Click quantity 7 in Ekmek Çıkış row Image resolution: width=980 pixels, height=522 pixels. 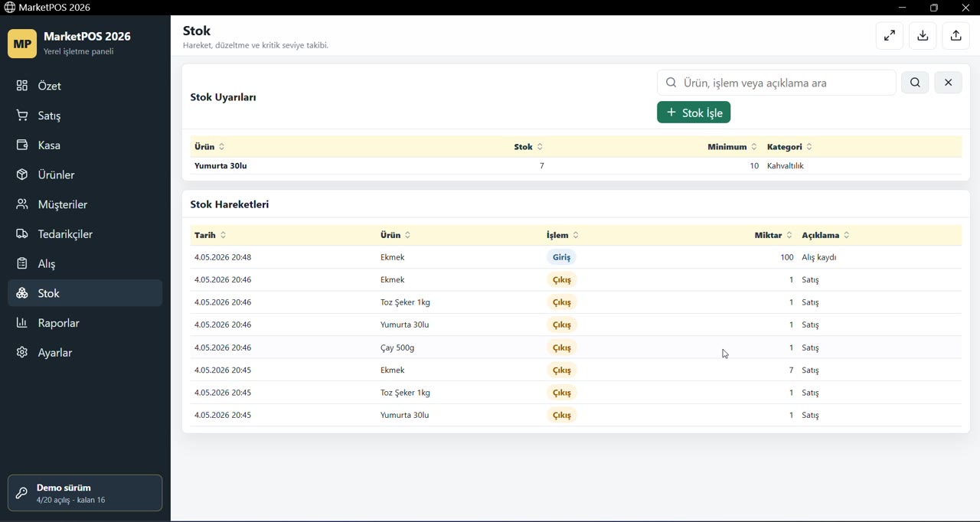792,370
